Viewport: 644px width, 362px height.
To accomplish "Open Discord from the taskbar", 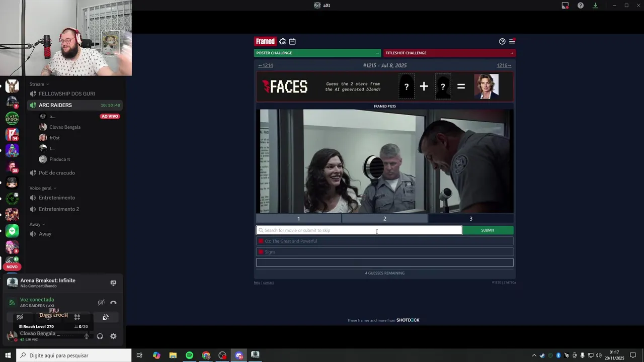I will click(239, 355).
